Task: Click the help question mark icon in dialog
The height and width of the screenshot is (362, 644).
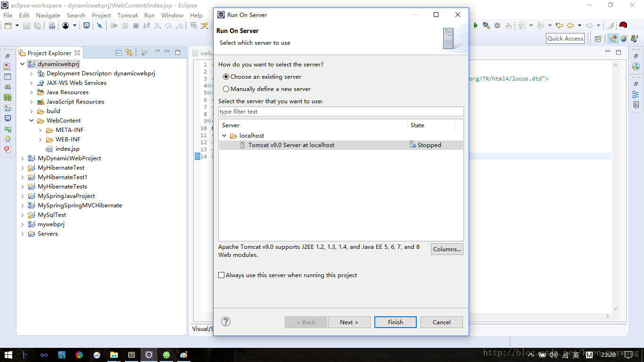Action: point(226,321)
